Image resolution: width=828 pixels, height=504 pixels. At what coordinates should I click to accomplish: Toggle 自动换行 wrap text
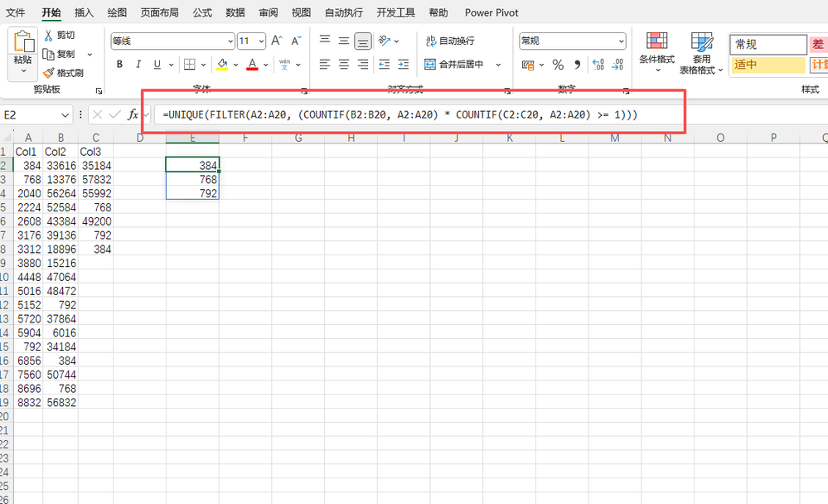pos(450,41)
